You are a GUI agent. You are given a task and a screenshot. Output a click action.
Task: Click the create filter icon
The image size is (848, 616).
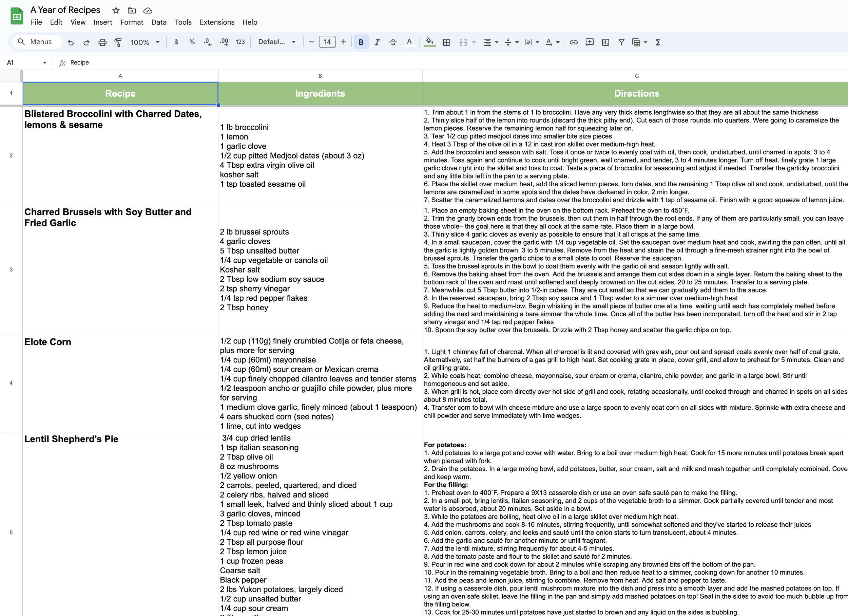pyautogui.click(x=621, y=42)
